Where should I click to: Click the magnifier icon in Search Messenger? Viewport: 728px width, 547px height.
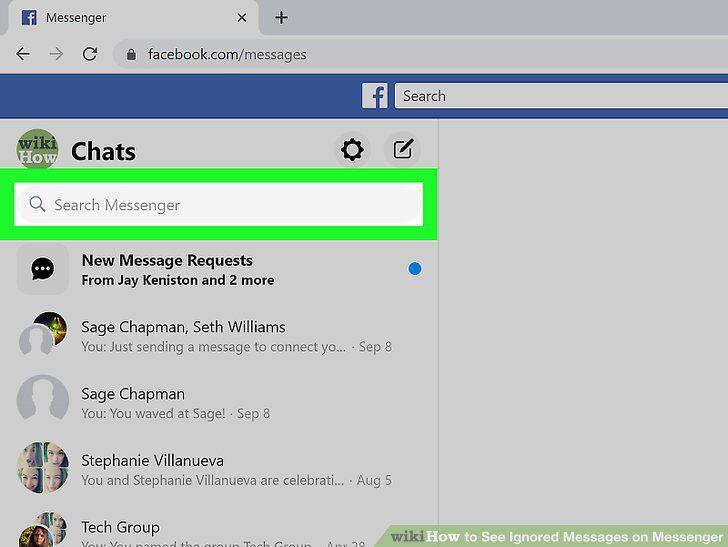coord(37,204)
